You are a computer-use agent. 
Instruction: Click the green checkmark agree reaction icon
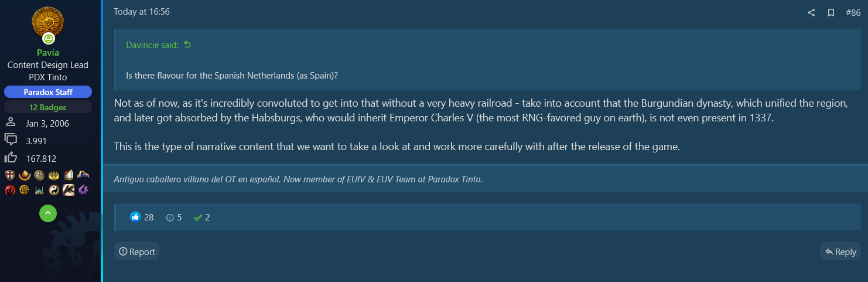tap(198, 218)
